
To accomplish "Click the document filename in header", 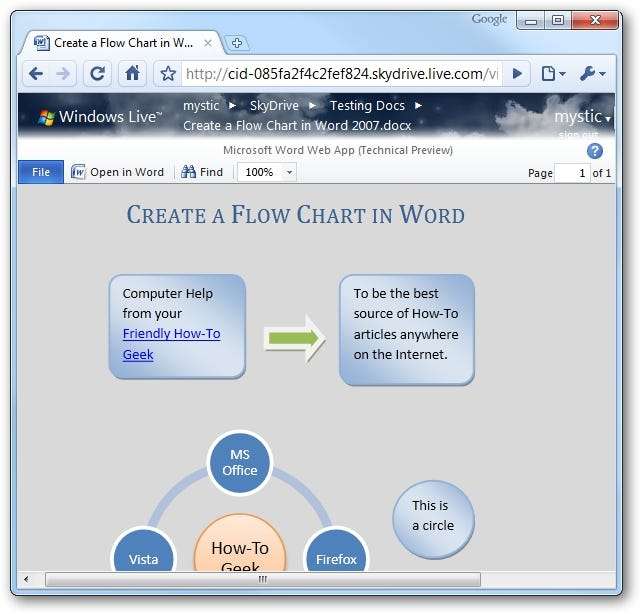I will pyautogui.click(x=297, y=126).
